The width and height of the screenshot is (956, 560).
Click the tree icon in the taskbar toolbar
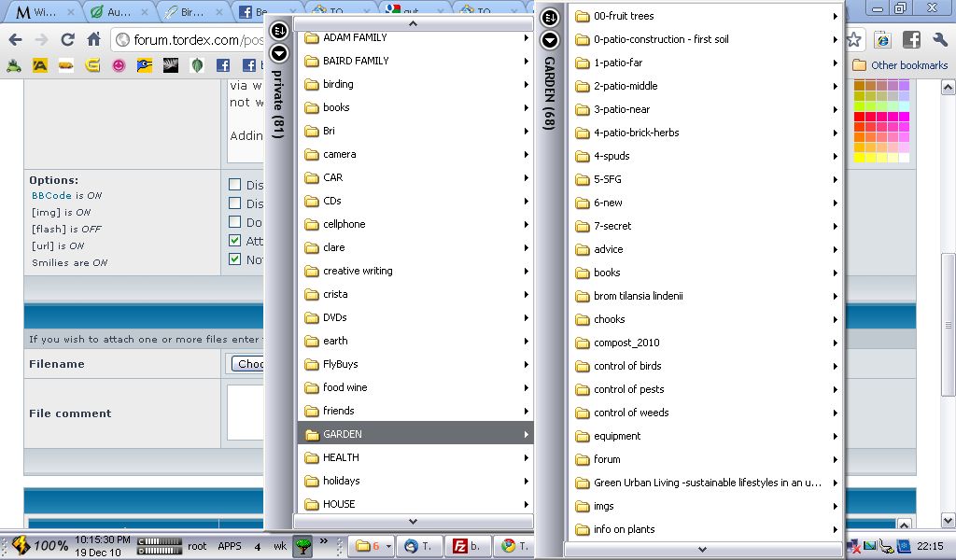tap(302, 546)
